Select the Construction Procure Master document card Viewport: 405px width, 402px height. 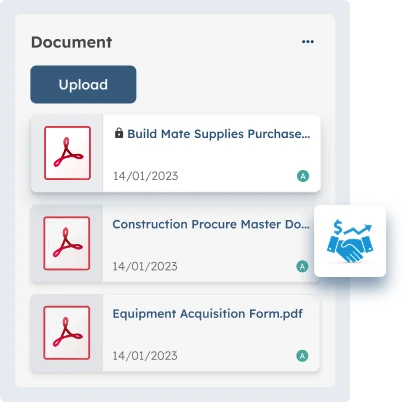click(x=173, y=243)
